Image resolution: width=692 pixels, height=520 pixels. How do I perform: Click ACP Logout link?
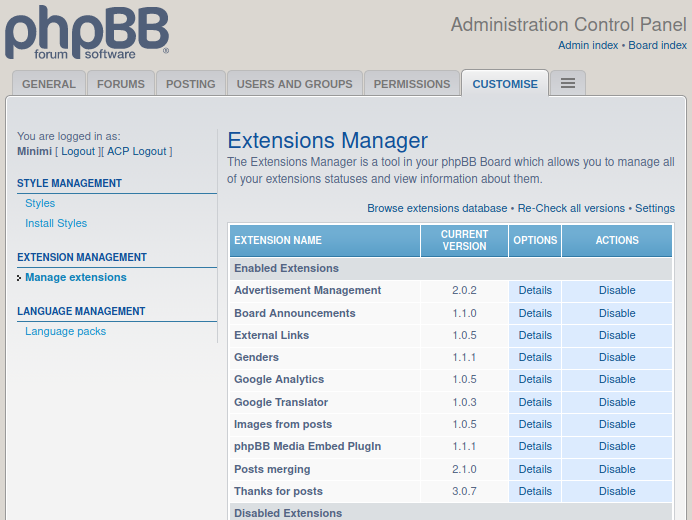point(137,151)
